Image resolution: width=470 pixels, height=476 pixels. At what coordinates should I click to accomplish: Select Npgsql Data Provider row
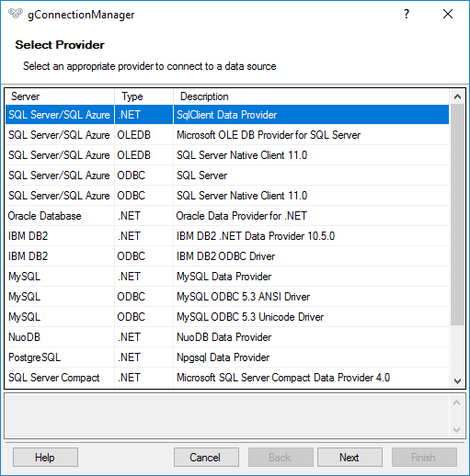227,357
